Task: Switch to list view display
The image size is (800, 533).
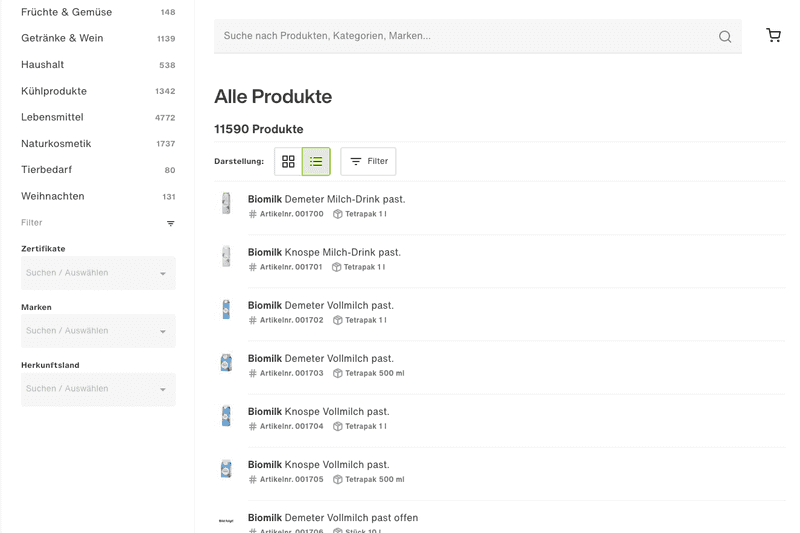Action: [316, 161]
